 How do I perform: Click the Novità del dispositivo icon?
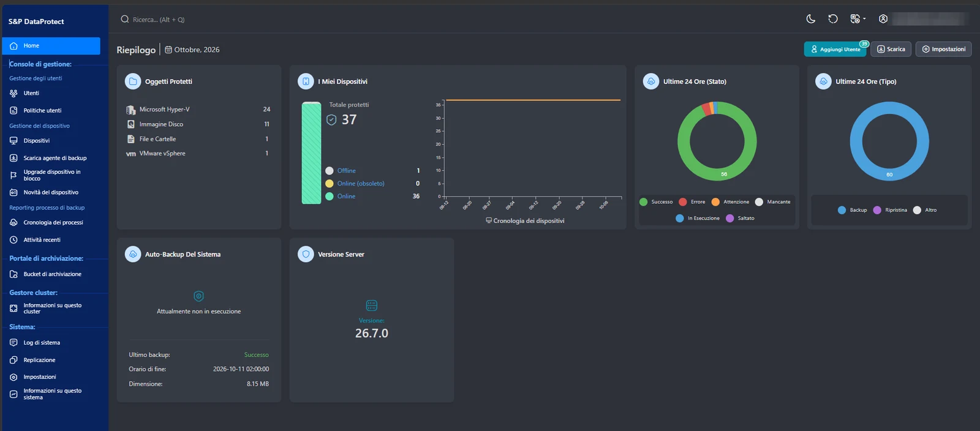[x=13, y=192]
